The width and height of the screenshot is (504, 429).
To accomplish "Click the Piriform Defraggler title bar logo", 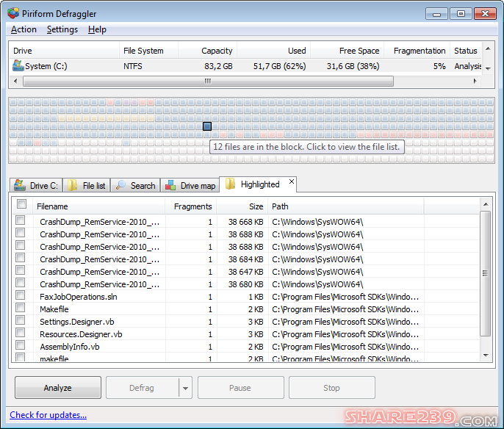I will pyautogui.click(x=13, y=13).
